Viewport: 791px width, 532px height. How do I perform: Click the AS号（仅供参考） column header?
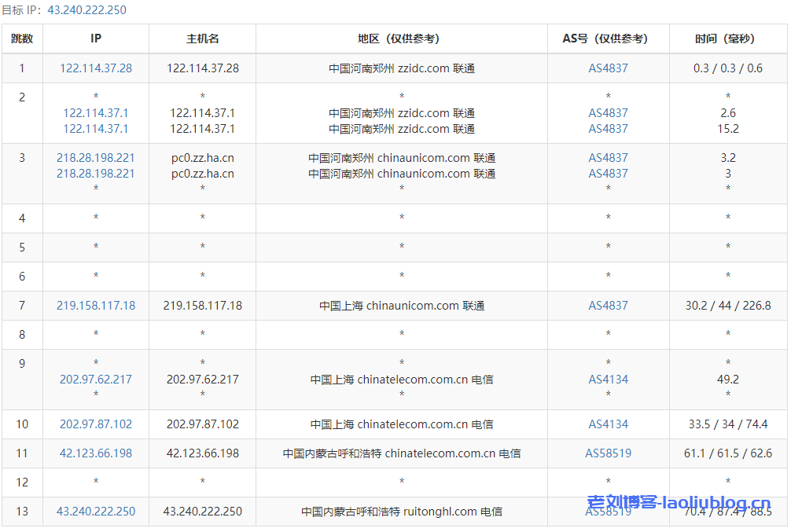coord(608,39)
